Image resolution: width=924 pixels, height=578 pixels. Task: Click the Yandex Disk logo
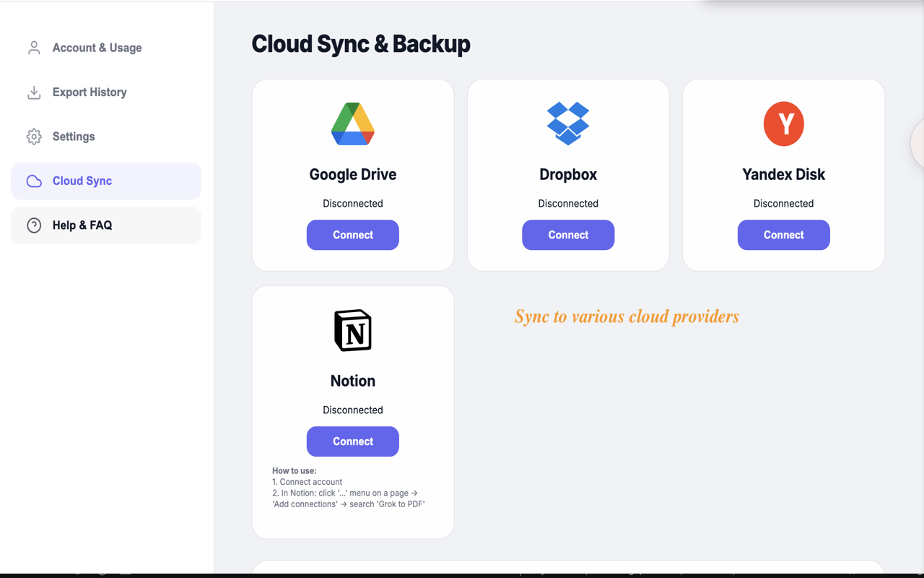(x=784, y=124)
